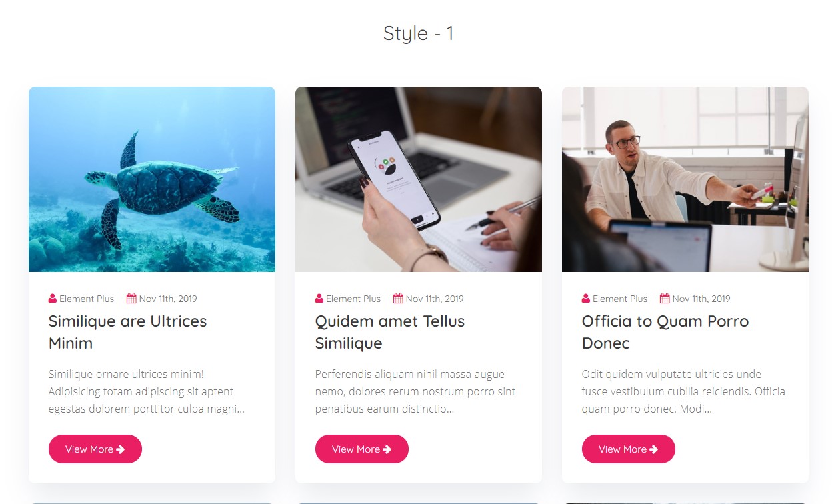Click Nov 11th, 2019 date on Officia post
The height and width of the screenshot is (504, 836).
pos(701,299)
